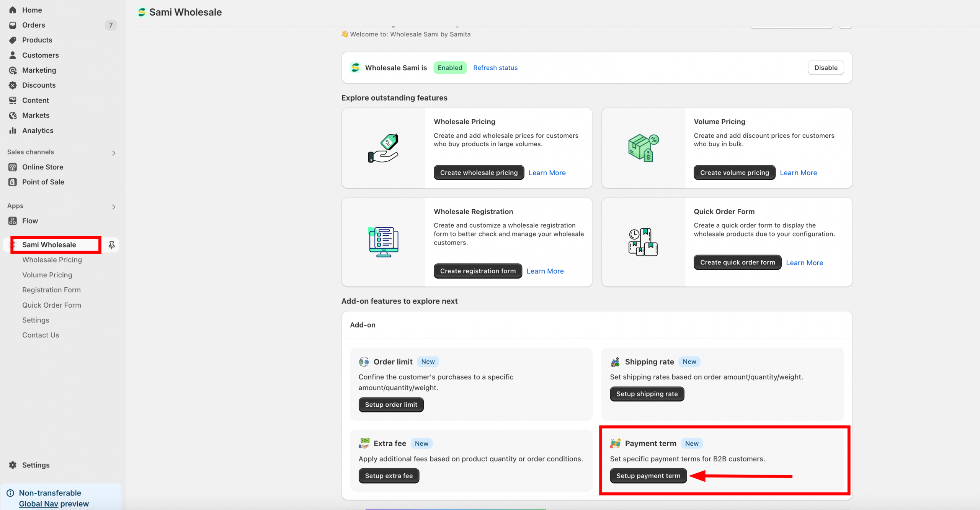The height and width of the screenshot is (510, 980).
Task: Pin the Sami Wholesale app
Action: pos(111,245)
